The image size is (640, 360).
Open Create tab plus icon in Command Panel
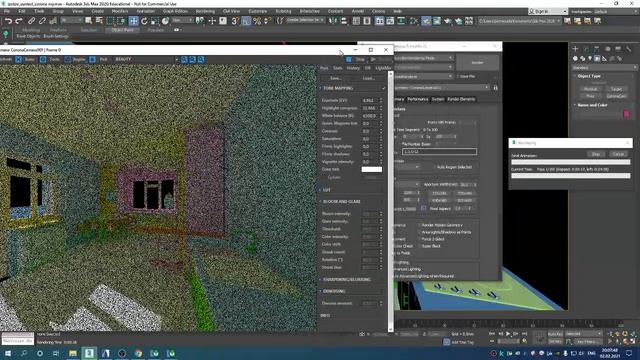tap(576, 49)
